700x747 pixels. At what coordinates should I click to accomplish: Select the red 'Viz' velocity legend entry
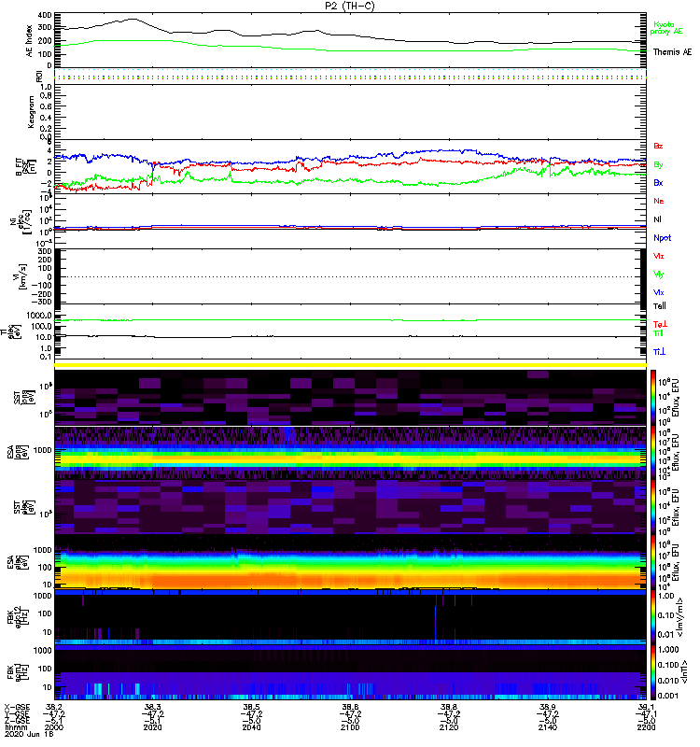pyautogui.click(x=659, y=256)
